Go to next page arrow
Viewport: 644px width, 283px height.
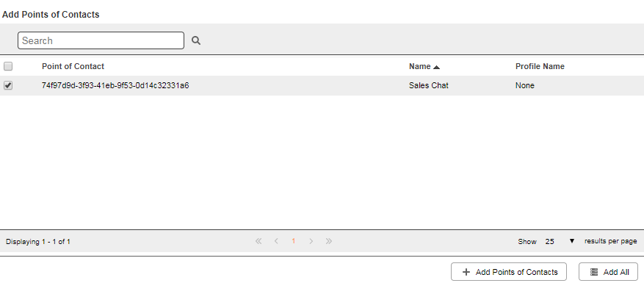[x=311, y=241]
